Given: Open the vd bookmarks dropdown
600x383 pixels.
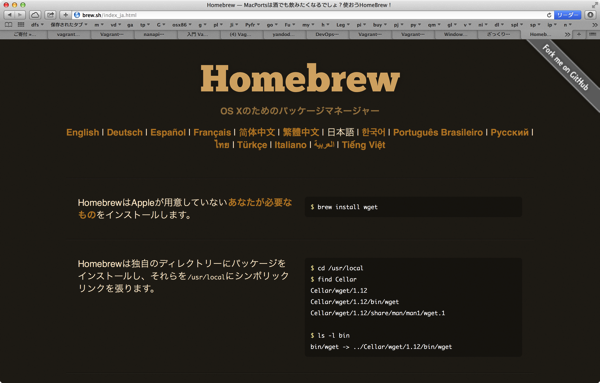Looking at the screenshot, I should [116, 24].
